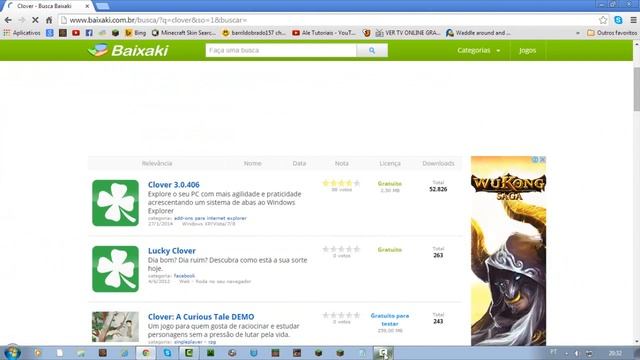Close the Wukong Saga ad

click(542, 160)
